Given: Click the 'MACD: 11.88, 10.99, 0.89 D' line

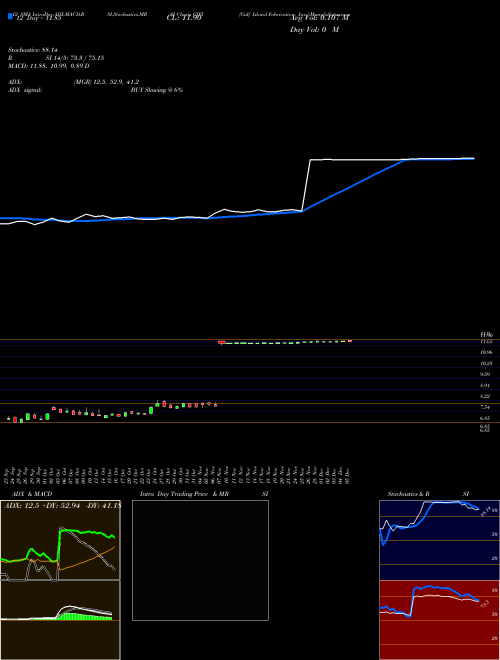Looking at the screenshot, I should pos(49,66).
